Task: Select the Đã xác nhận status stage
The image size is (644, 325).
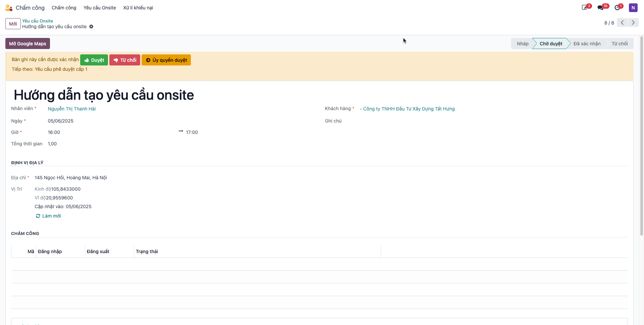Action: pyautogui.click(x=587, y=44)
